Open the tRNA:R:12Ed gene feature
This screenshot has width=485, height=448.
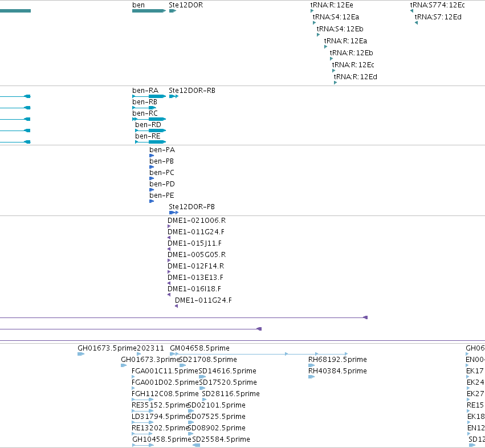click(x=356, y=77)
